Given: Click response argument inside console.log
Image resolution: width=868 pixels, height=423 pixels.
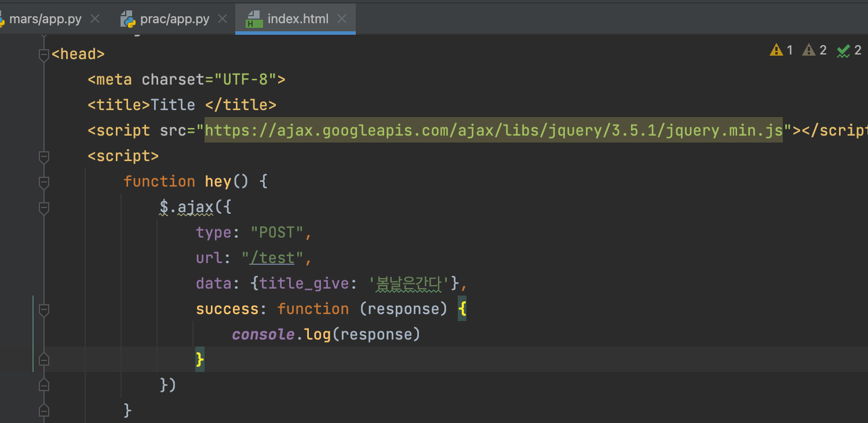Looking at the screenshot, I should tap(375, 335).
